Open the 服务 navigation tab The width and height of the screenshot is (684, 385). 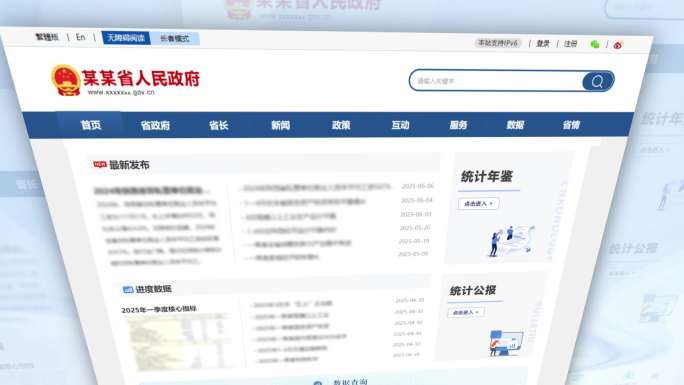point(458,125)
